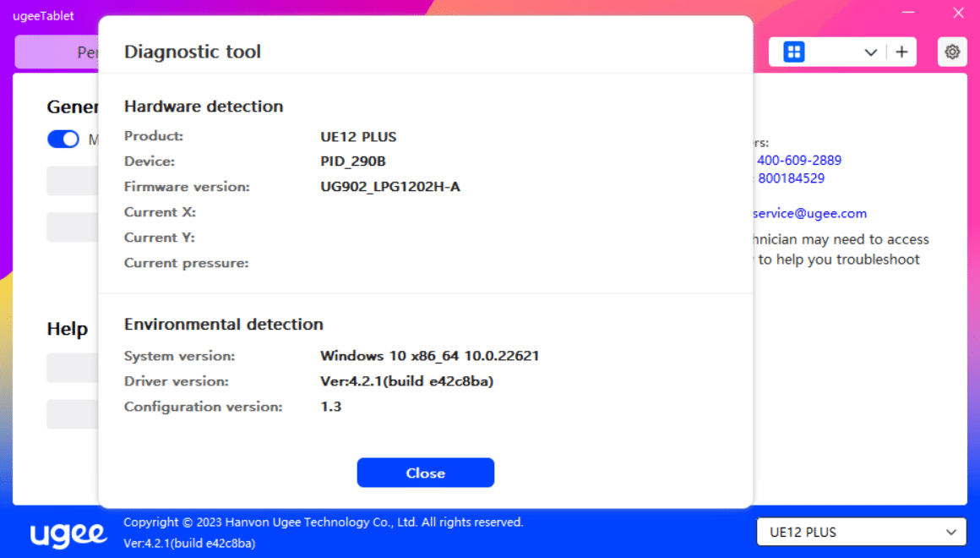Expand the application selector dropdown chevron
The height and width of the screenshot is (558, 980).
tap(871, 52)
